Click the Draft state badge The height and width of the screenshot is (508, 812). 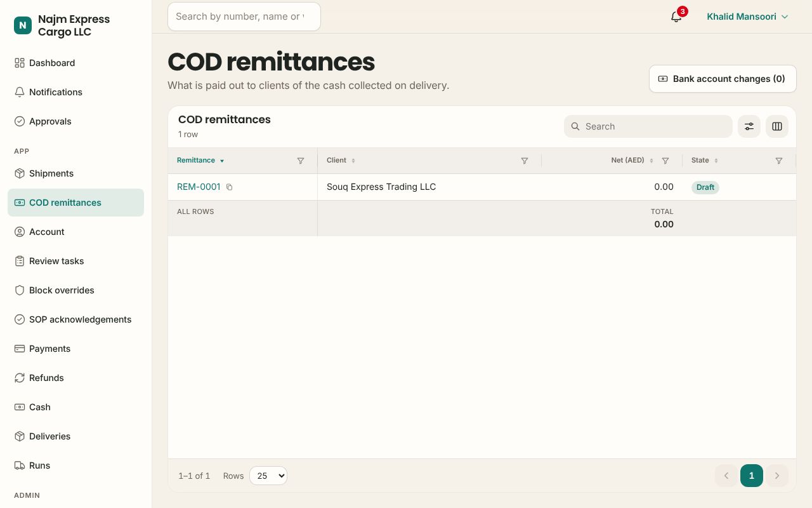pos(705,187)
